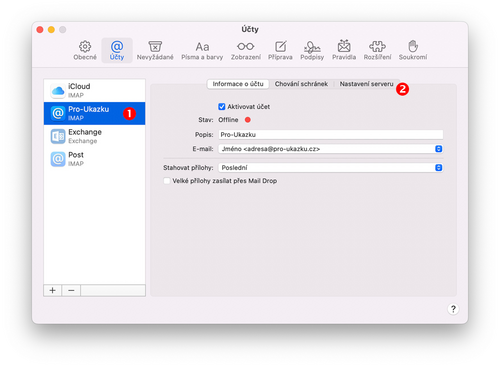Switch to Nastavení serveru tab
This screenshot has height=366, width=500.
tap(366, 84)
